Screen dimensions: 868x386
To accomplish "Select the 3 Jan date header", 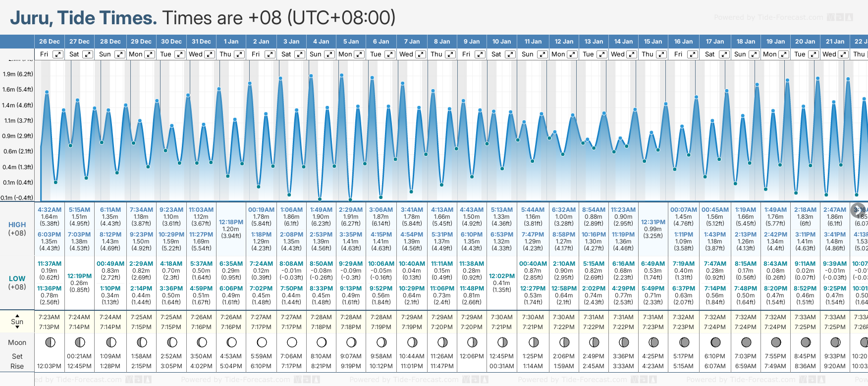I will click(x=291, y=42).
